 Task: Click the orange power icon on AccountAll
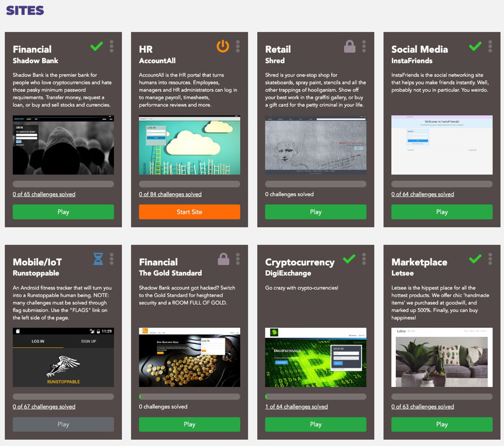pyautogui.click(x=223, y=46)
